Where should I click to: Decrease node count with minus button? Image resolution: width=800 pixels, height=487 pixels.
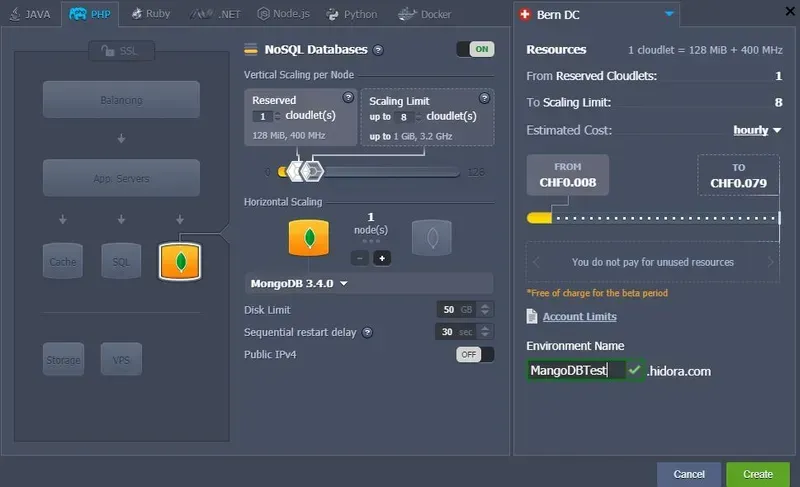pyautogui.click(x=360, y=258)
